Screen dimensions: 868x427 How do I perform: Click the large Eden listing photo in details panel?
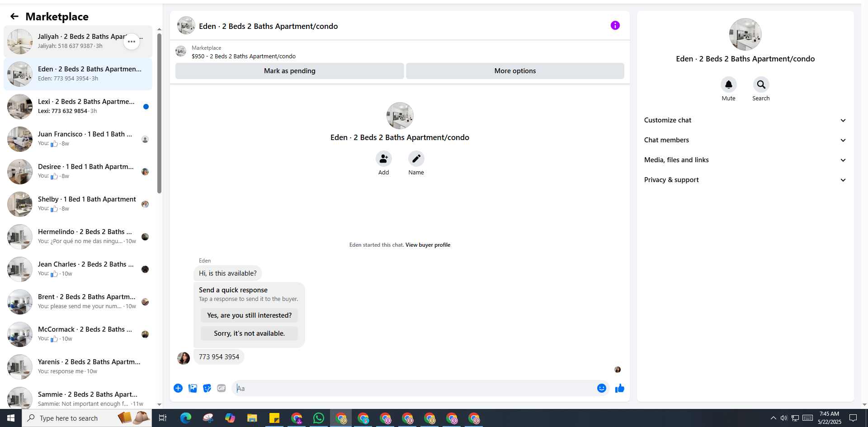pos(745,34)
